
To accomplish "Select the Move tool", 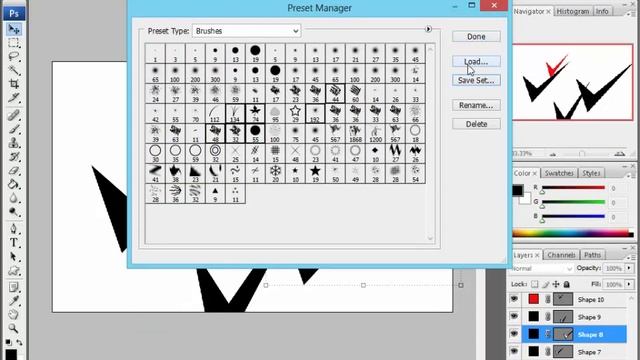I will pos(14,29).
